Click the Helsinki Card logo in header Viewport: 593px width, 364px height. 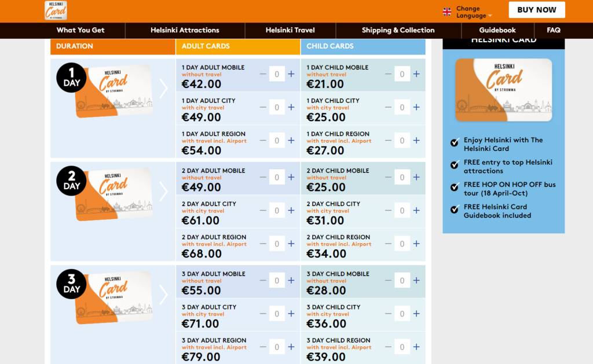click(x=56, y=10)
